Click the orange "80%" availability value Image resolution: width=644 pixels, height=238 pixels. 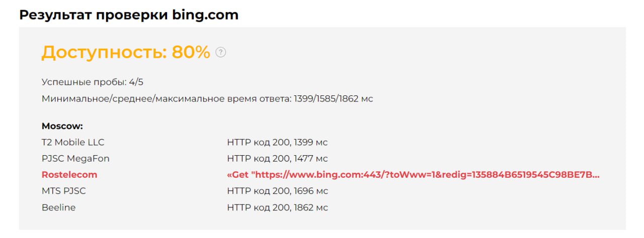(191, 52)
